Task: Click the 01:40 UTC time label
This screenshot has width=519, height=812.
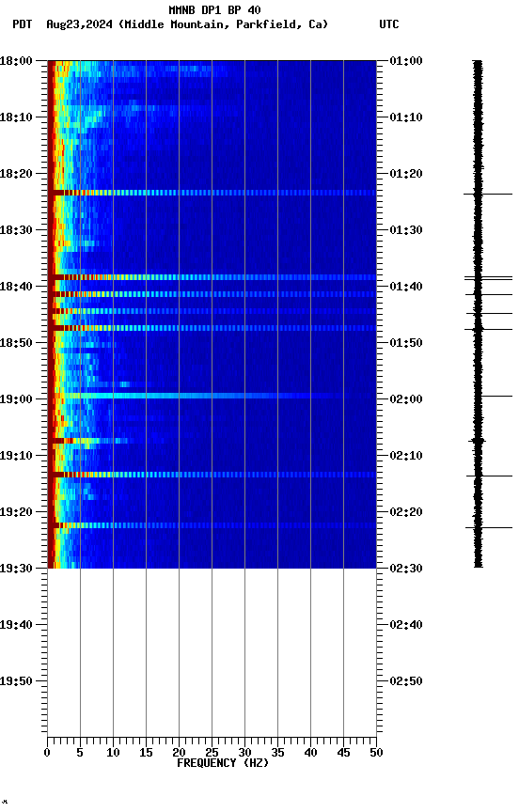Action: coord(406,287)
